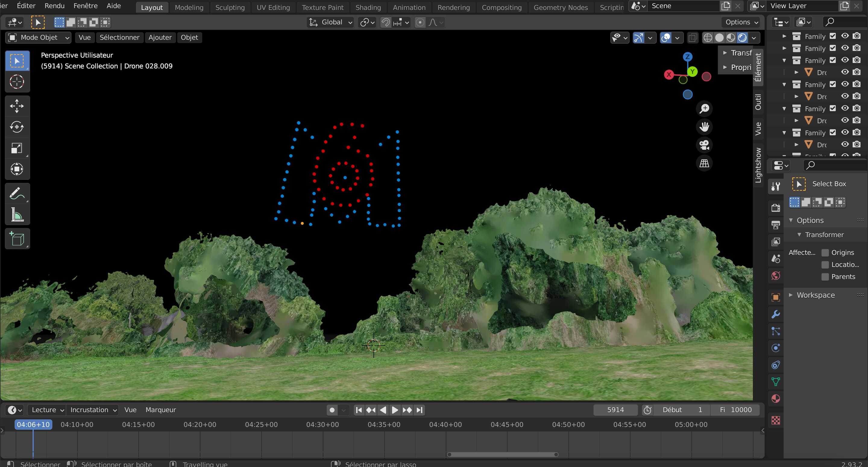Open the Mode Objet dropdown

coord(39,37)
